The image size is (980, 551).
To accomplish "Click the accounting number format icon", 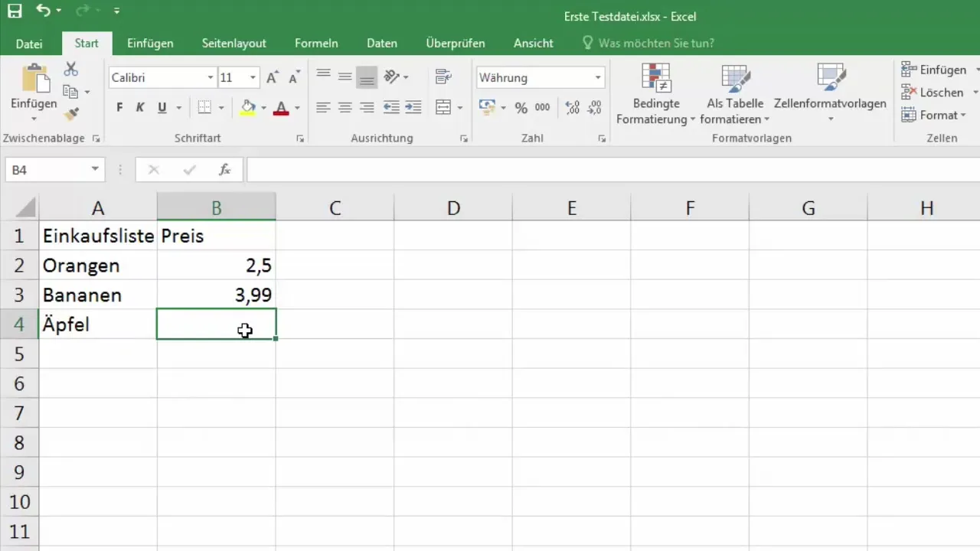I will [487, 107].
